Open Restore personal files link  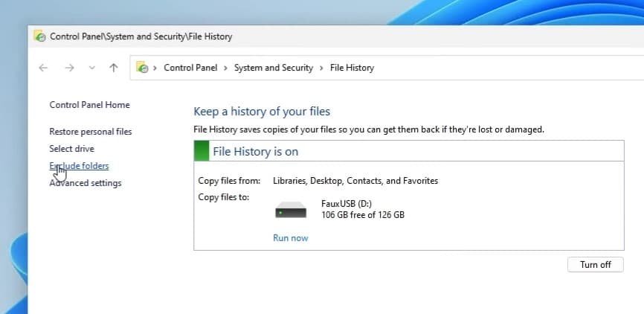[90, 132]
